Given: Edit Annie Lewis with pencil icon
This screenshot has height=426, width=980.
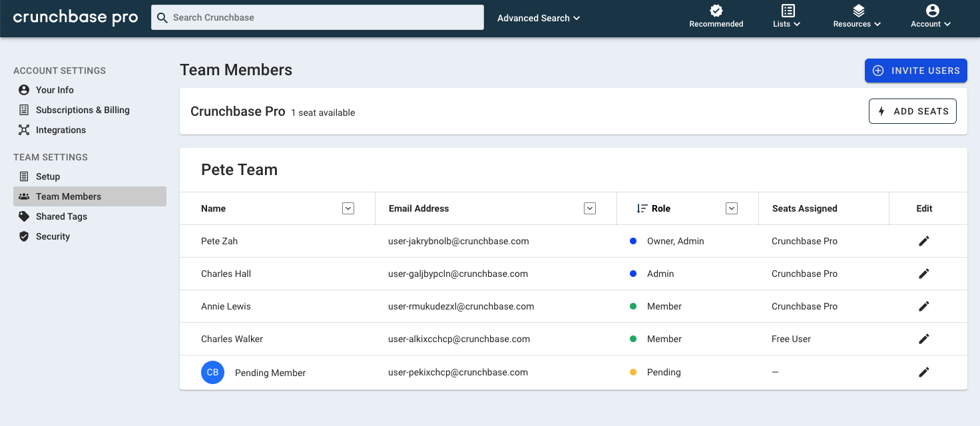Looking at the screenshot, I should pyautogui.click(x=924, y=306).
